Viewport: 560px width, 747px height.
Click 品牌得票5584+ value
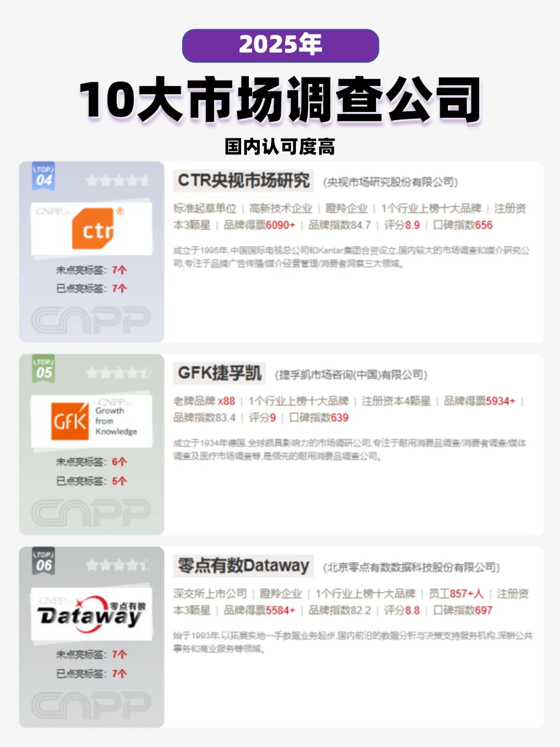[x=259, y=611]
